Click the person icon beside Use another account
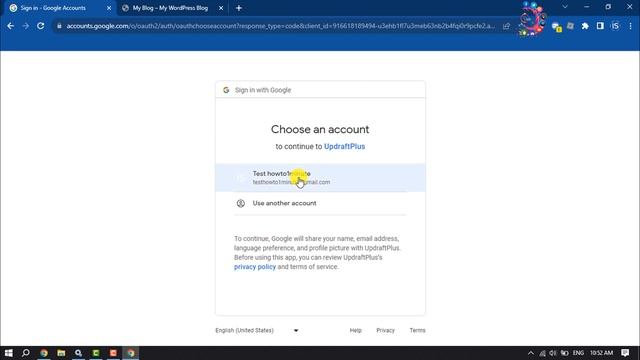 (241, 203)
